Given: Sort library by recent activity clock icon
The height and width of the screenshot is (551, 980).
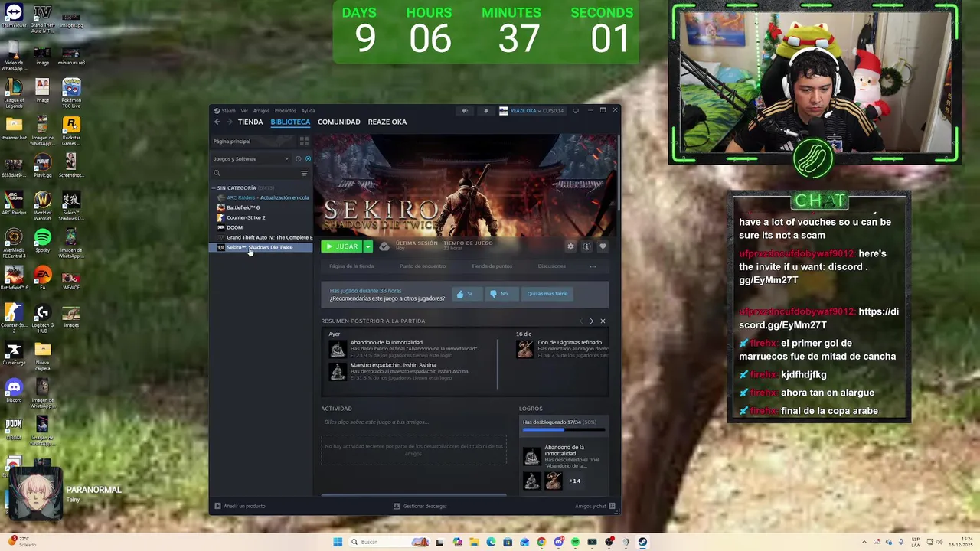Looking at the screenshot, I should (298, 159).
